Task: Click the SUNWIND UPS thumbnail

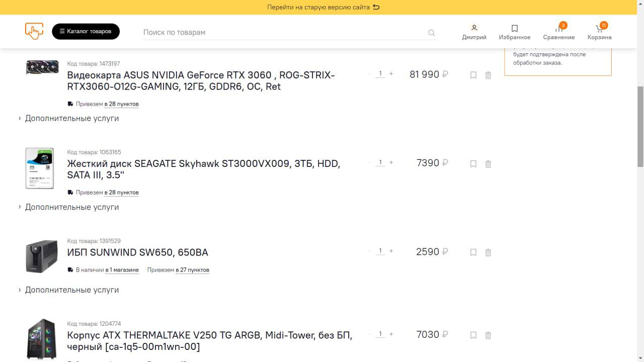Action: (42, 256)
